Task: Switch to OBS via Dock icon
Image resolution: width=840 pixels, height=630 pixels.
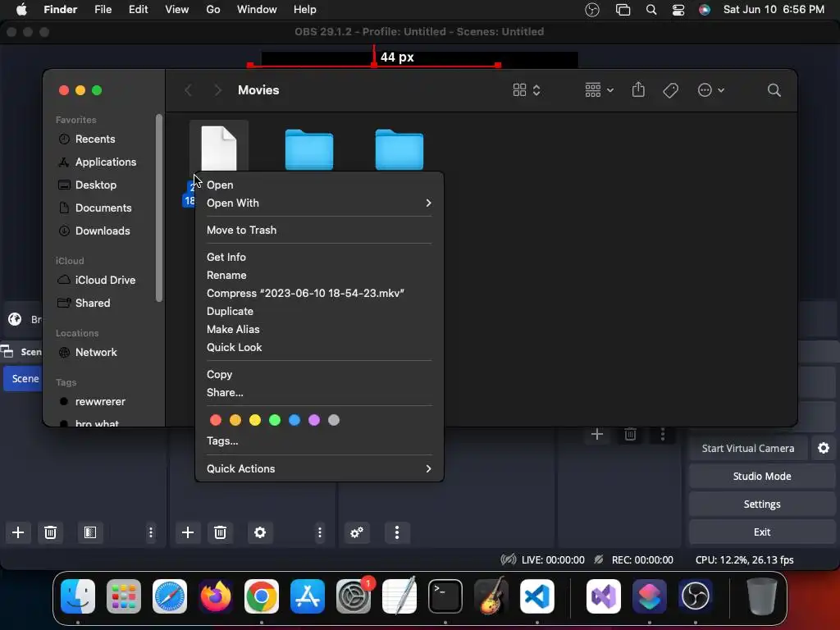Action: click(696, 596)
